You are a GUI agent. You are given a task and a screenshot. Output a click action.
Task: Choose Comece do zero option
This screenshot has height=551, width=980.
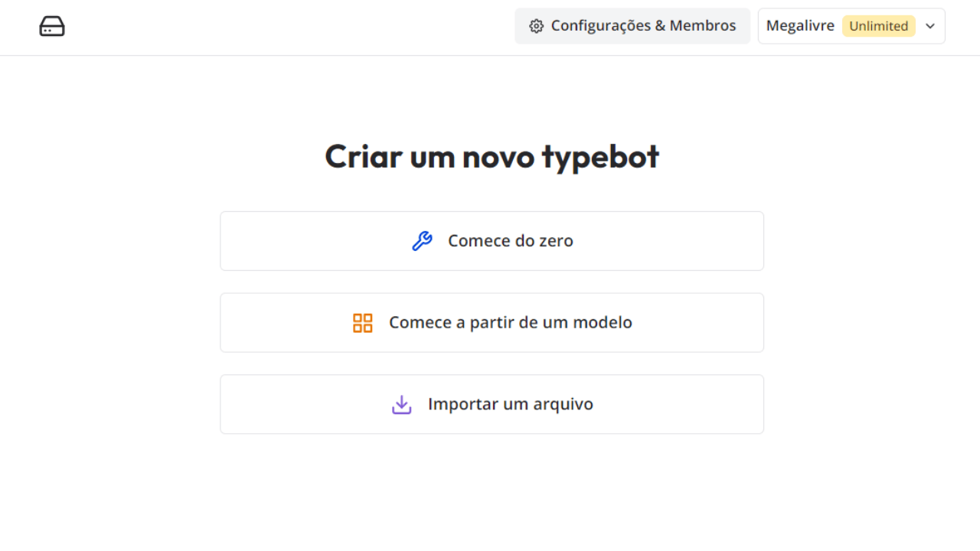click(x=492, y=241)
